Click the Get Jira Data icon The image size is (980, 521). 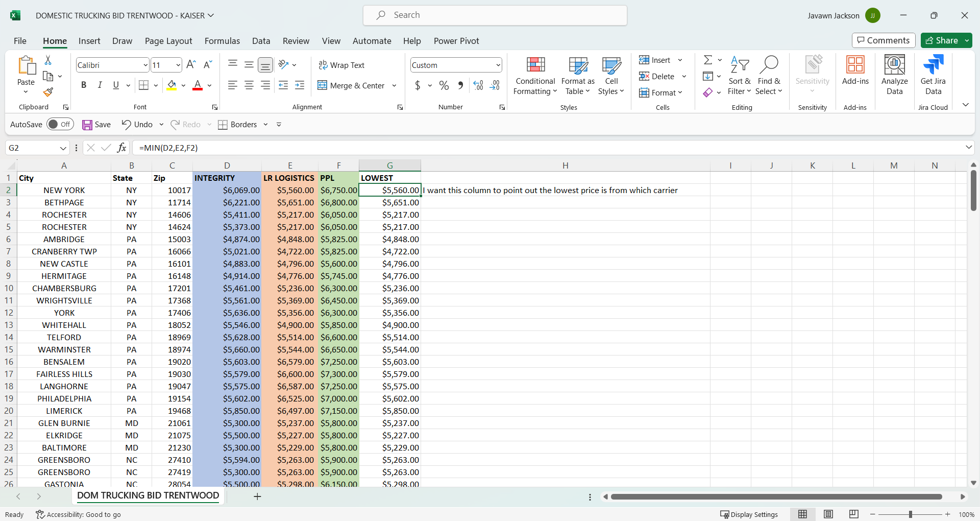(x=933, y=74)
